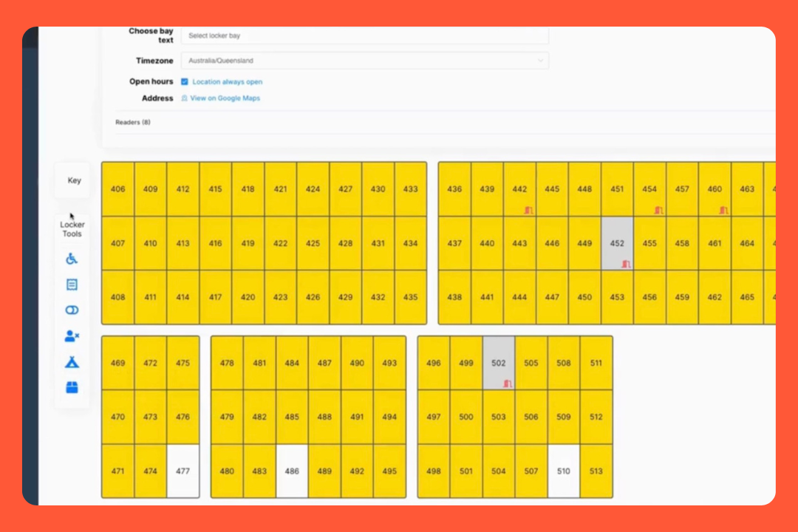Select locker 478

pos(227,363)
